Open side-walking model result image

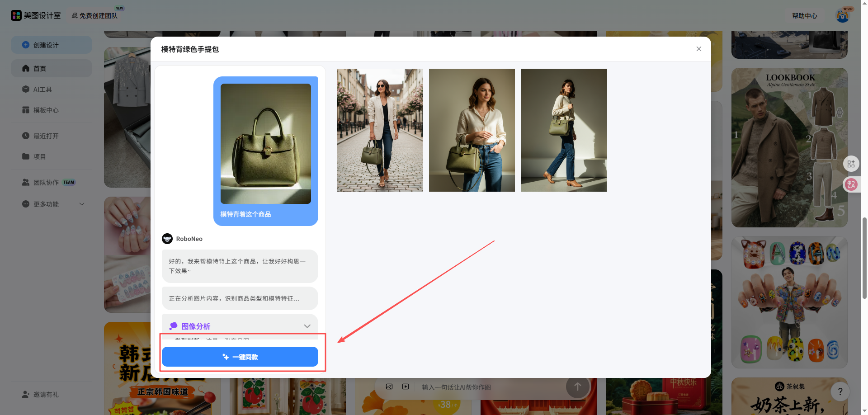564,130
